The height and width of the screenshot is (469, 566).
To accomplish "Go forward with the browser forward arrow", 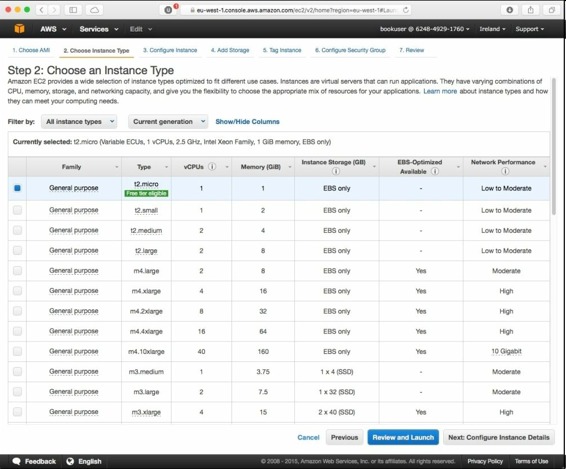I will point(54,10).
